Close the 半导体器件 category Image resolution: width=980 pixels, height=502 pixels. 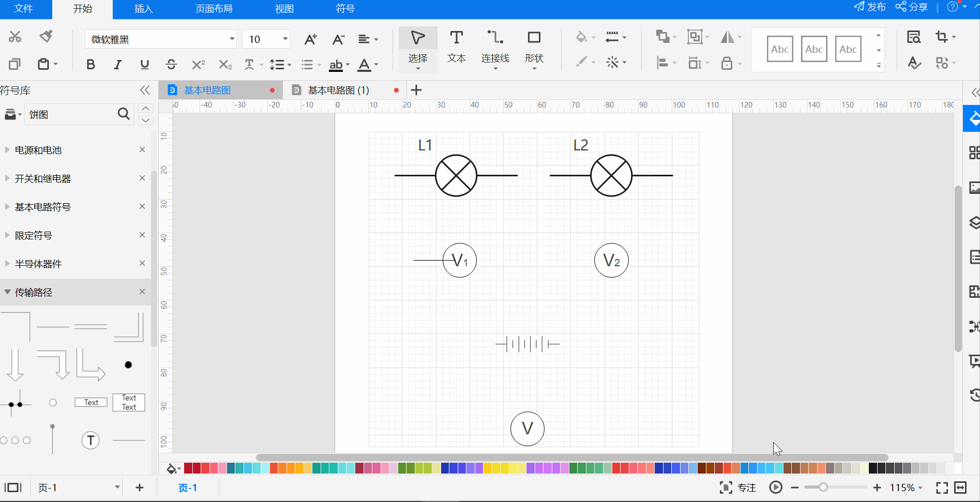click(142, 263)
